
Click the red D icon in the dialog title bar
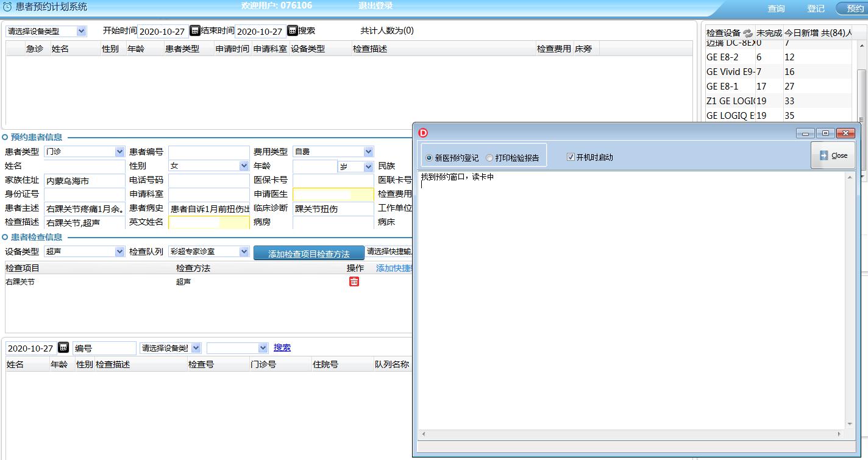423,133
